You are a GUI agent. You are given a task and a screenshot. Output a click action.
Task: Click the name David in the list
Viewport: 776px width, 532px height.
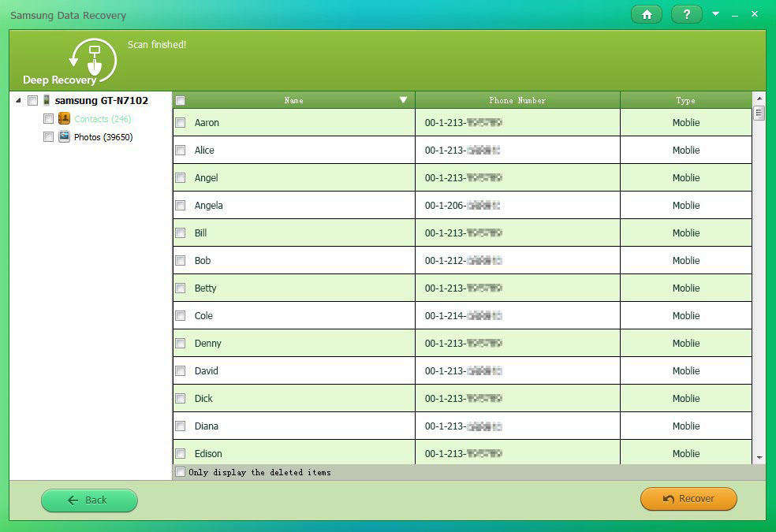click(207, 370)
